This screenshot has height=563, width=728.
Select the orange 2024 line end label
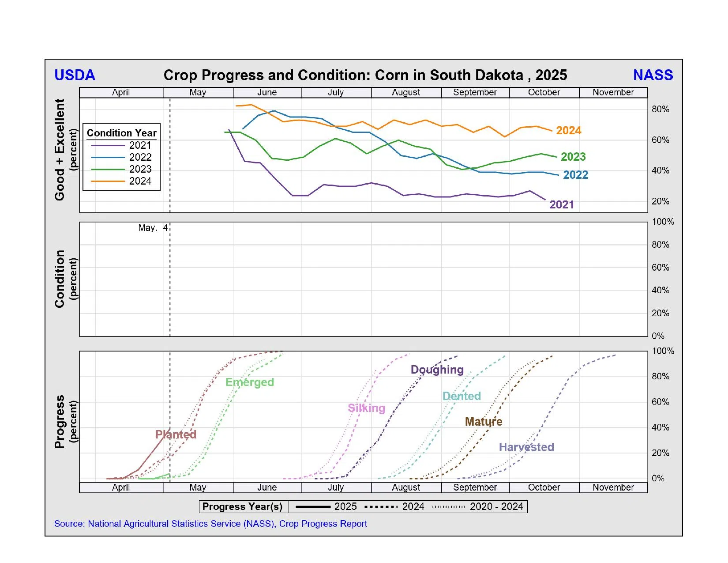(x=568, y=131)
